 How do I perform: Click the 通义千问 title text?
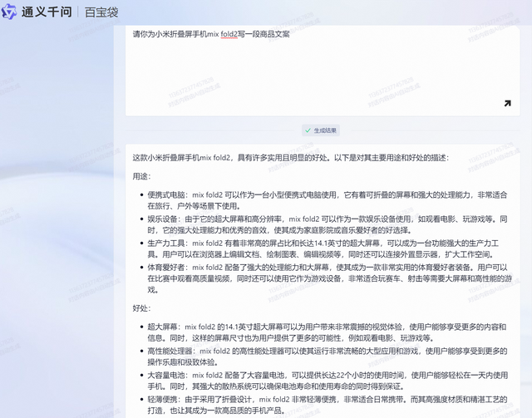pyautogui.click(x=47, y=12)
